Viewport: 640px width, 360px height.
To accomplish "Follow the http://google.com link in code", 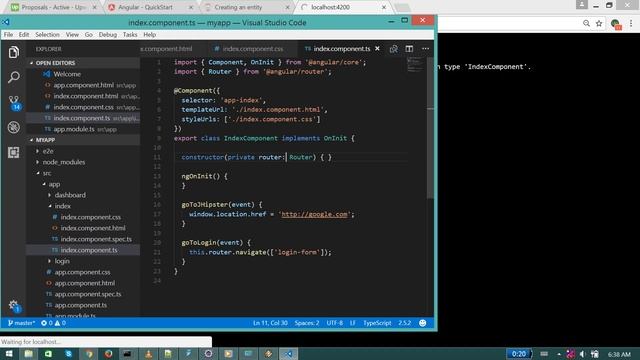I will tap(314, 214).
